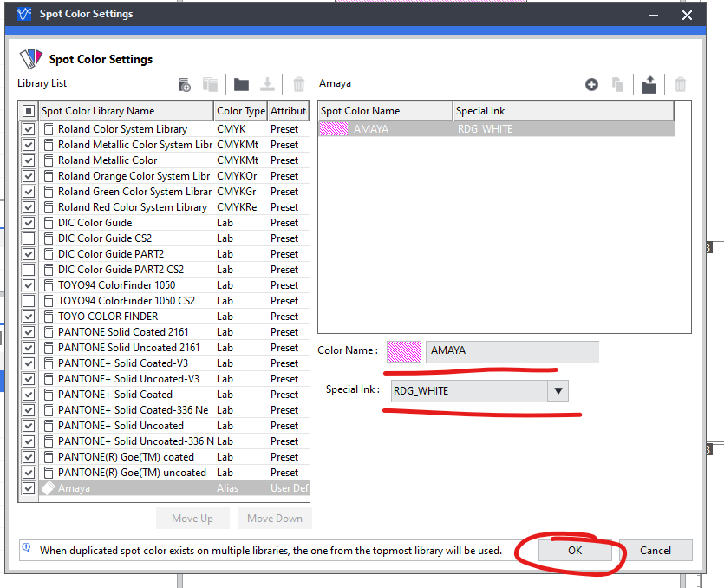Uncheck Roland Color System Library checkbox
This screenshot has height=588, width=724.
click(x=29, y=129)
